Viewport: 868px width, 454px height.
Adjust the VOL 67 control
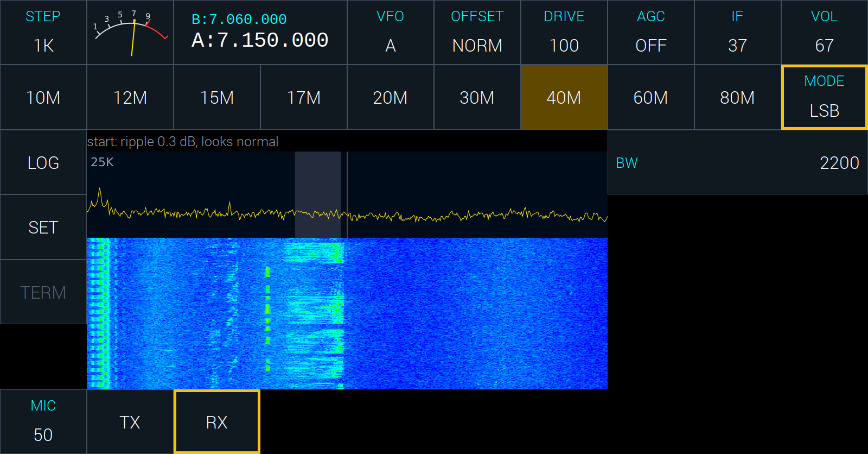825,33
